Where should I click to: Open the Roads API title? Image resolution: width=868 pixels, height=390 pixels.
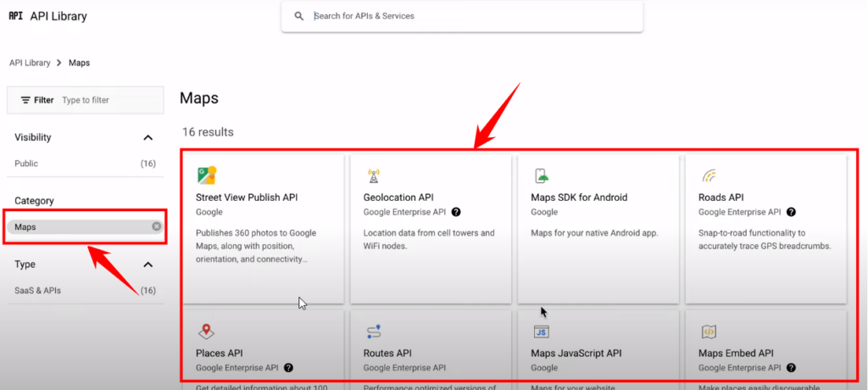pos(721,198)
